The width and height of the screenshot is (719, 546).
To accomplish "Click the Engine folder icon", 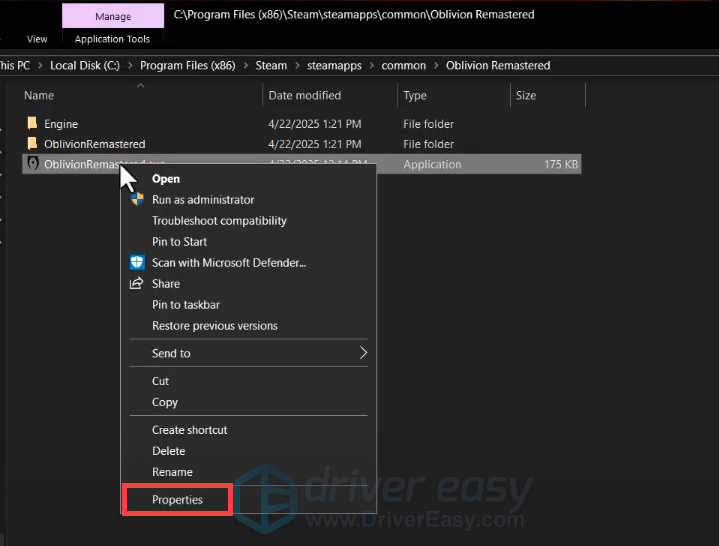I will (32, 124).
